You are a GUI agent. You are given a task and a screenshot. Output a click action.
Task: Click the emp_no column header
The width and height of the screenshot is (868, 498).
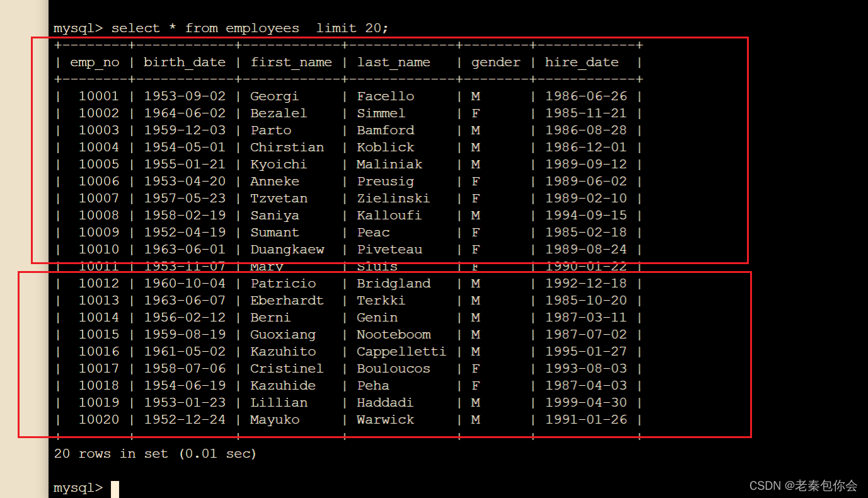point(95,62)
